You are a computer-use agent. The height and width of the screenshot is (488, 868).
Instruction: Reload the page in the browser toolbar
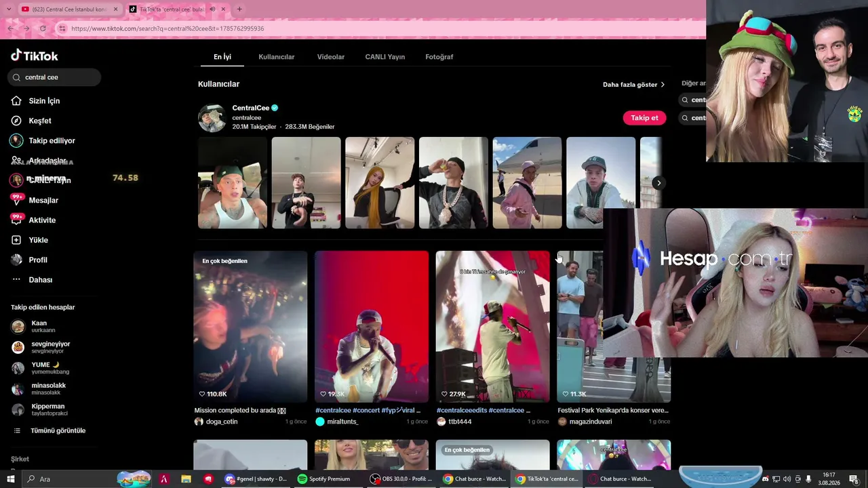[43, 28]
